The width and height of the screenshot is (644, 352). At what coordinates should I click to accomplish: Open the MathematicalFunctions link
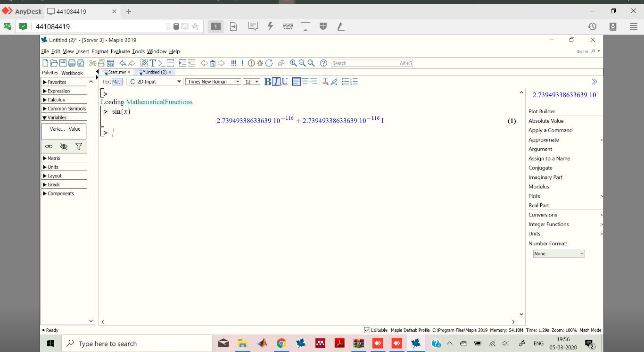[159, 102]
